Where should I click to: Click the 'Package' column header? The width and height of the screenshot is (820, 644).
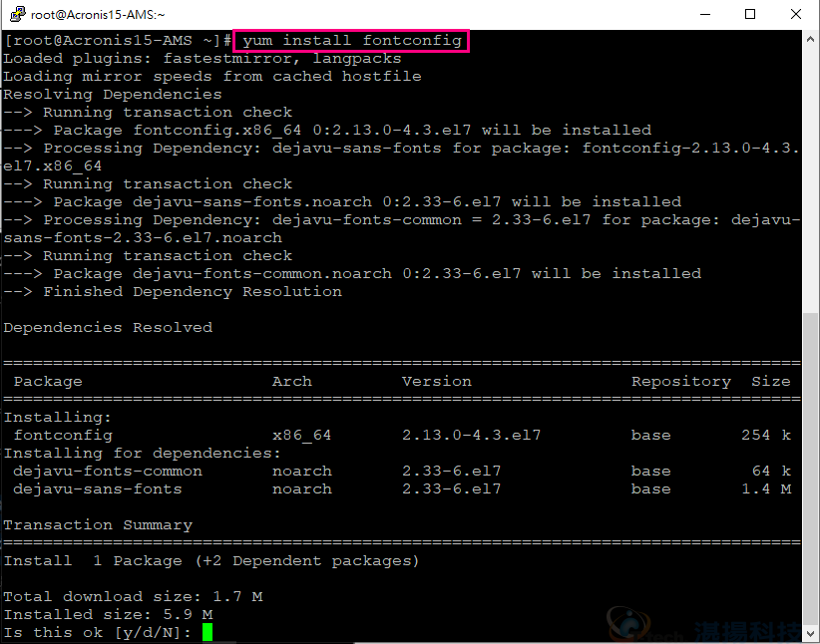[x=48, y=381]
